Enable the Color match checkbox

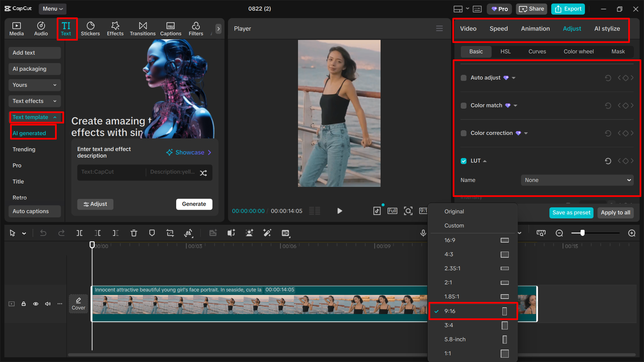click(x=463, y=105)
